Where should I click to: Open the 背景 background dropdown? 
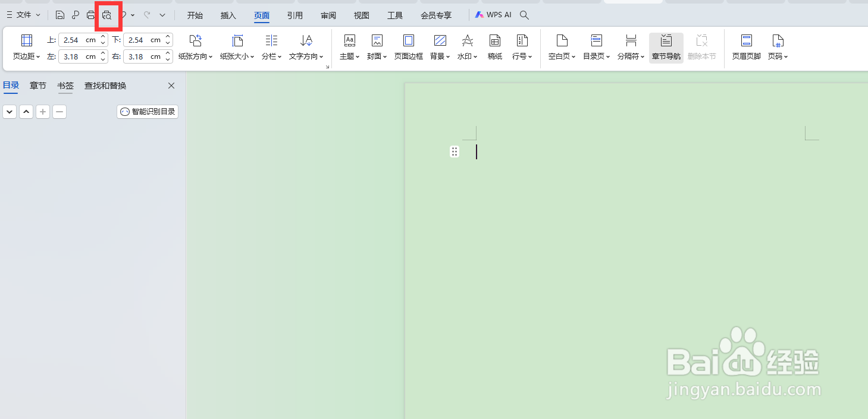440,48
